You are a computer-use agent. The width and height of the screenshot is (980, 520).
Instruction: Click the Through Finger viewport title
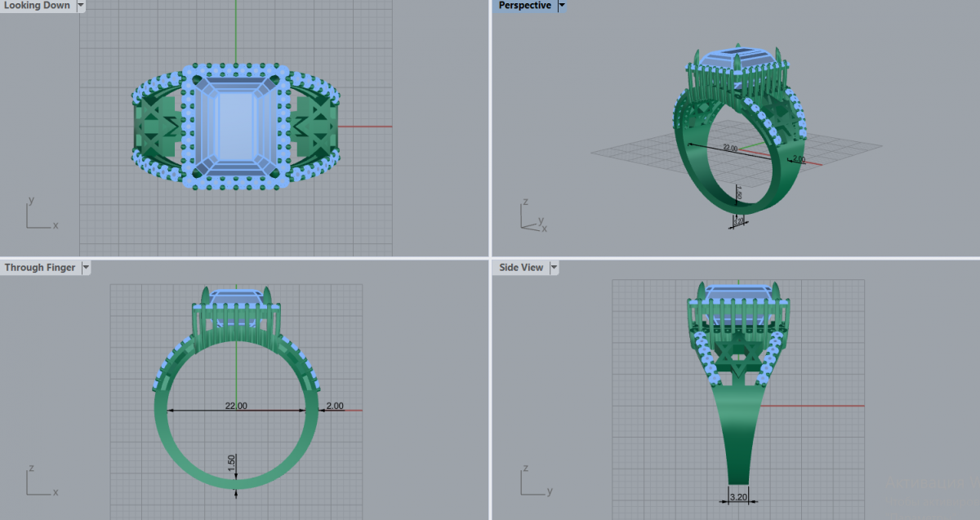[40, 268]
